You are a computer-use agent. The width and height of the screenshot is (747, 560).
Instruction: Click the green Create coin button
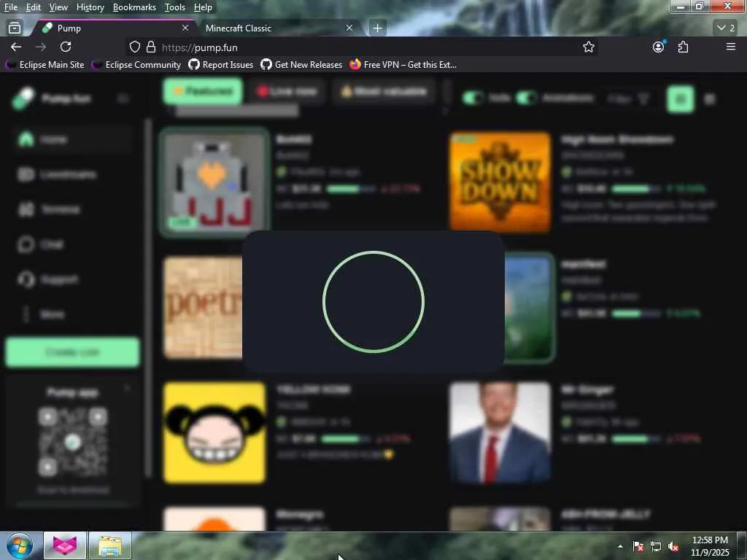click(x=72, y=352)
